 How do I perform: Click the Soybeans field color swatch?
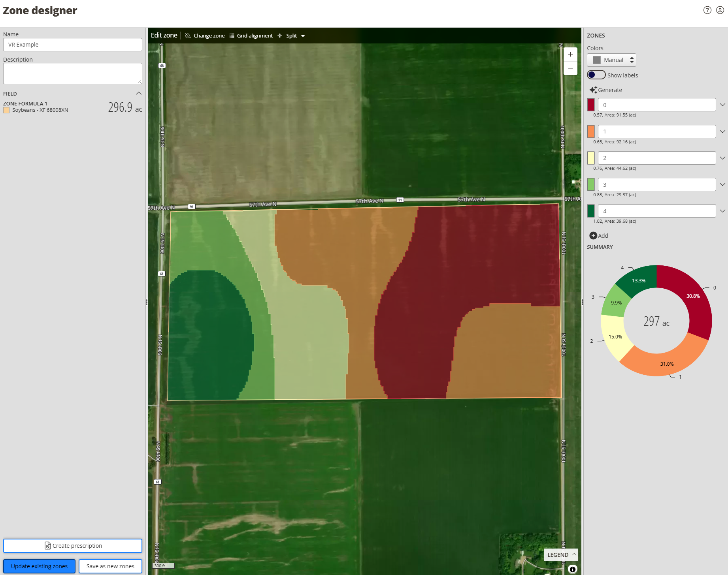6,110
